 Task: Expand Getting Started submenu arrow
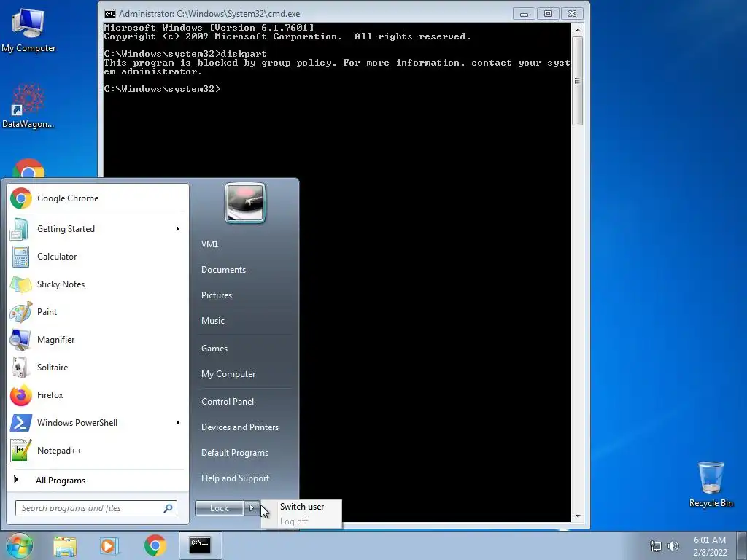[x=178, y=229]
